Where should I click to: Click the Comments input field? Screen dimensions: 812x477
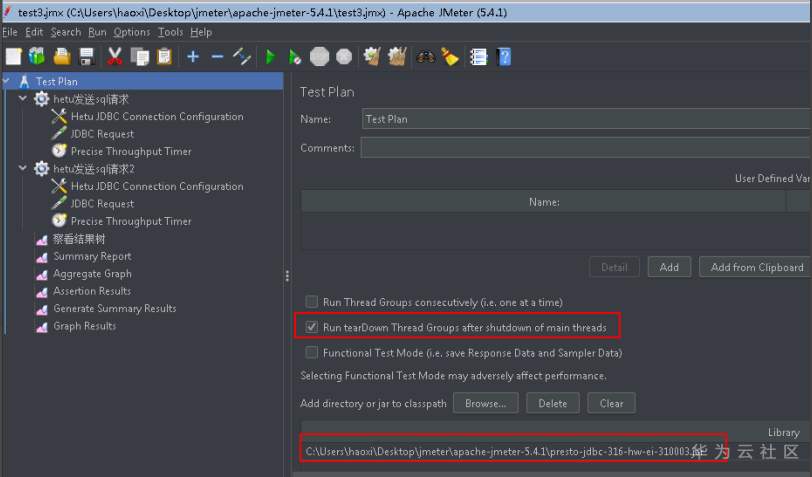point(586,148)
